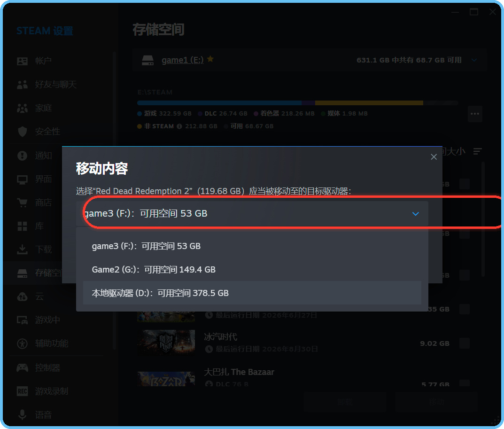The height and width of the screenshot is (429, 504).
Task: Click the 好友与聊天 people icon
Action: coord(22,84)
